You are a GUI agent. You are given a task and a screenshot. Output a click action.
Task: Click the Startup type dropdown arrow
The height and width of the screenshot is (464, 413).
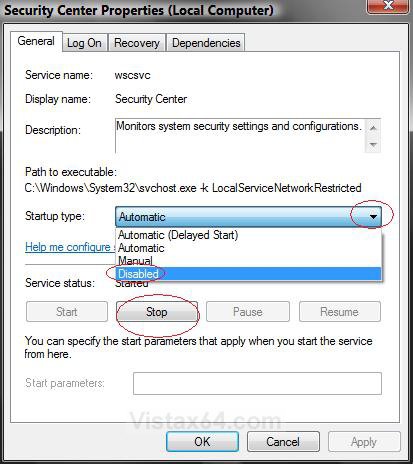pos(373,217)
